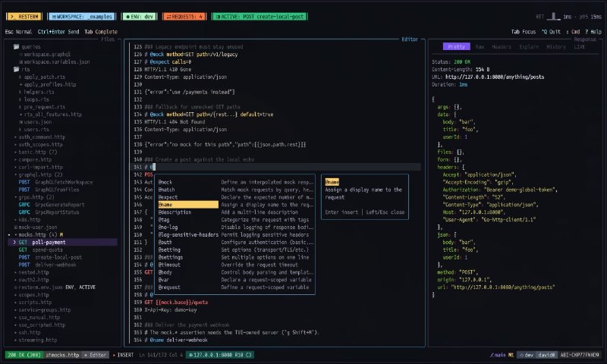Screen dimensions: 607x364
Task: Click the resterm.env.json file icon
Action: (x=15, y=287)
